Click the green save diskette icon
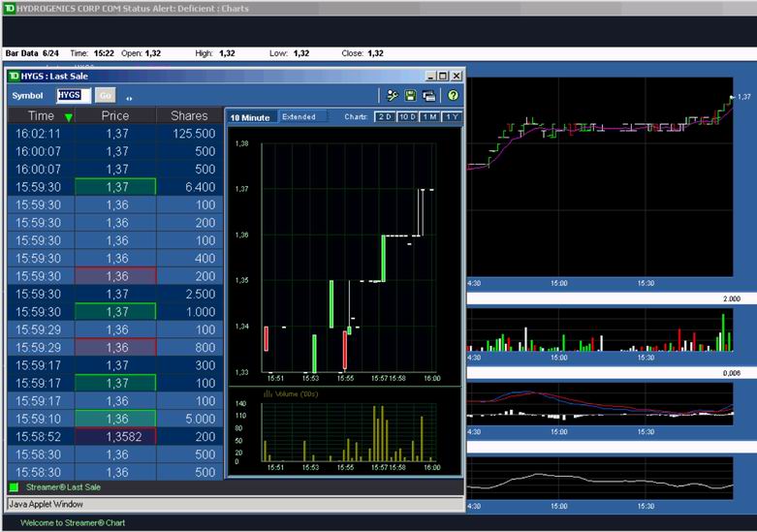757x532 pixels. (410, 96)
